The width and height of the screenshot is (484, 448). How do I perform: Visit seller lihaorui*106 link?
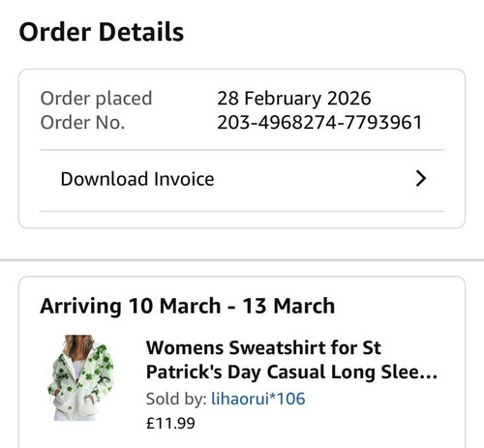click(x=257, y=399)
